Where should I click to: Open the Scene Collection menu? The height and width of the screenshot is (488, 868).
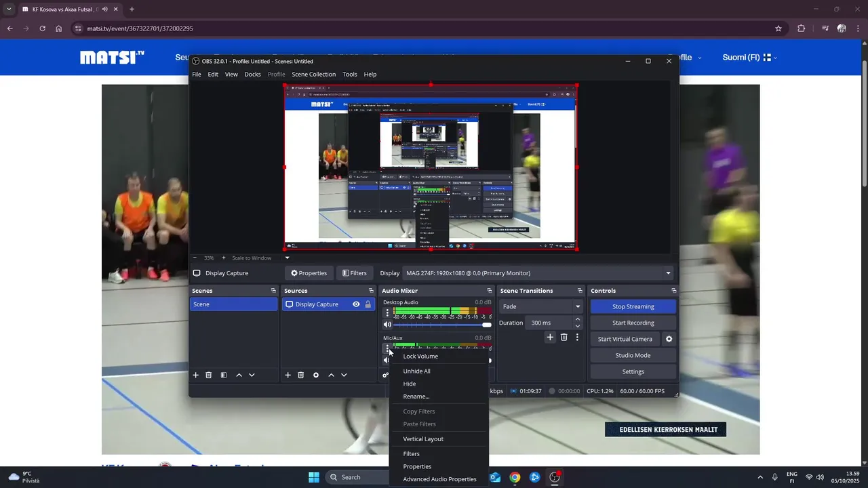pos(313,75)
